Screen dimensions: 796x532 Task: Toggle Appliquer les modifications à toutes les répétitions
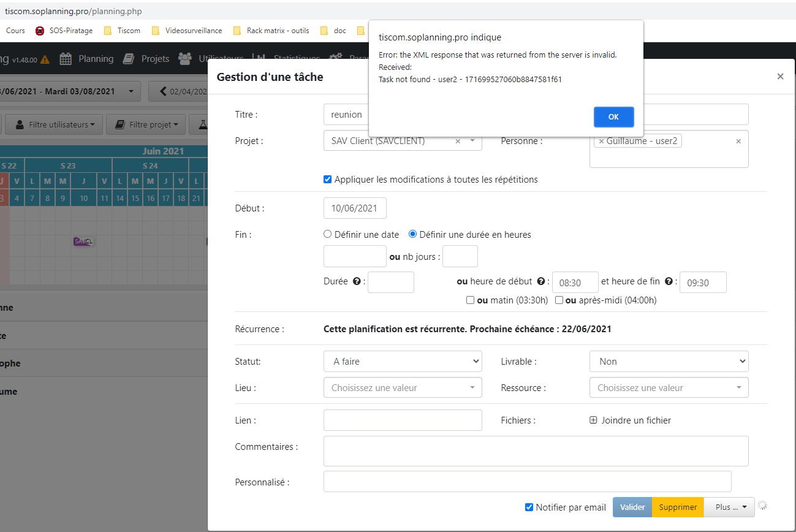327,180
